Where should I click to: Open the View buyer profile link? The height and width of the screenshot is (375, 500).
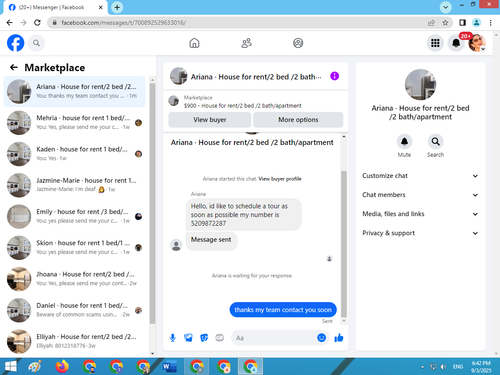[x=280, y=179]
